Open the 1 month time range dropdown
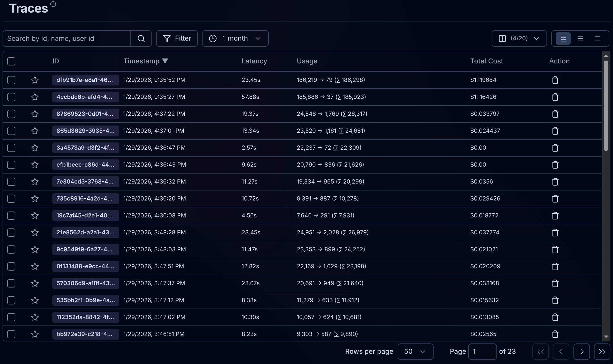Screen dimensions: 613x364 [235, 39]
